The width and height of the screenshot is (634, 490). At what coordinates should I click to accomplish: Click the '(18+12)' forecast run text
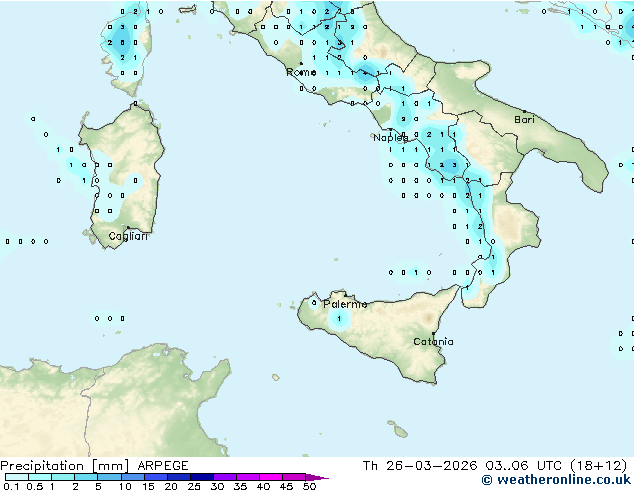coord(599,466)
